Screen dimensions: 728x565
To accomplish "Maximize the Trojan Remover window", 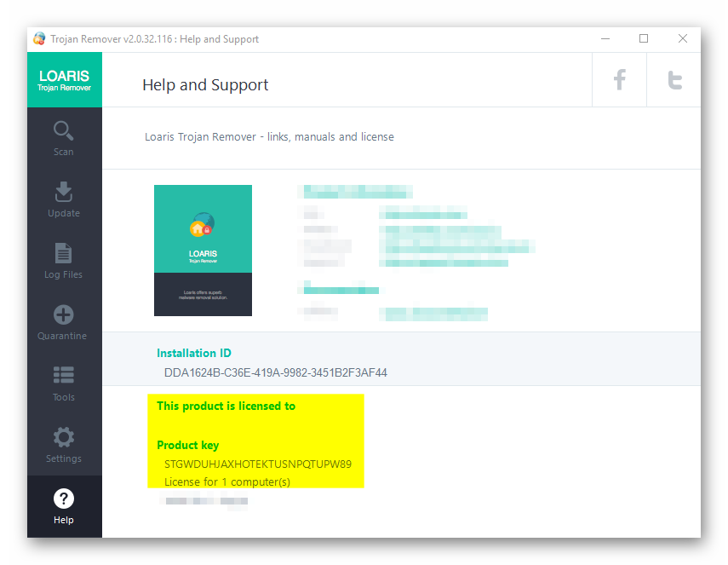I will click(644, 39).
